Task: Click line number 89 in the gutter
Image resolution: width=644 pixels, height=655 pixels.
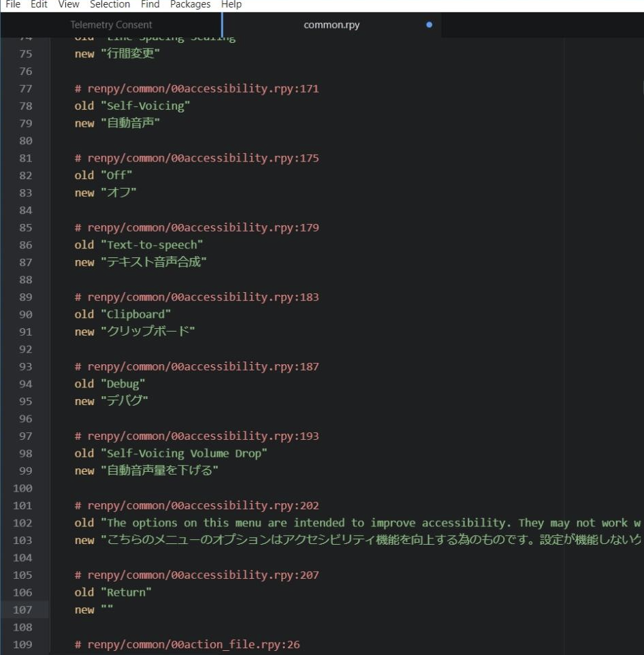Action: tap(25, 297)
